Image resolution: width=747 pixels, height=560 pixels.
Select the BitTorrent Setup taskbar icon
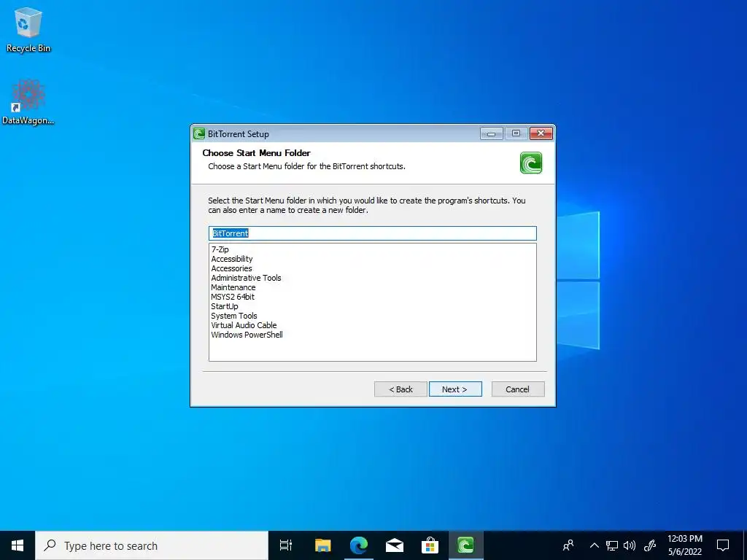coord(465,545)
